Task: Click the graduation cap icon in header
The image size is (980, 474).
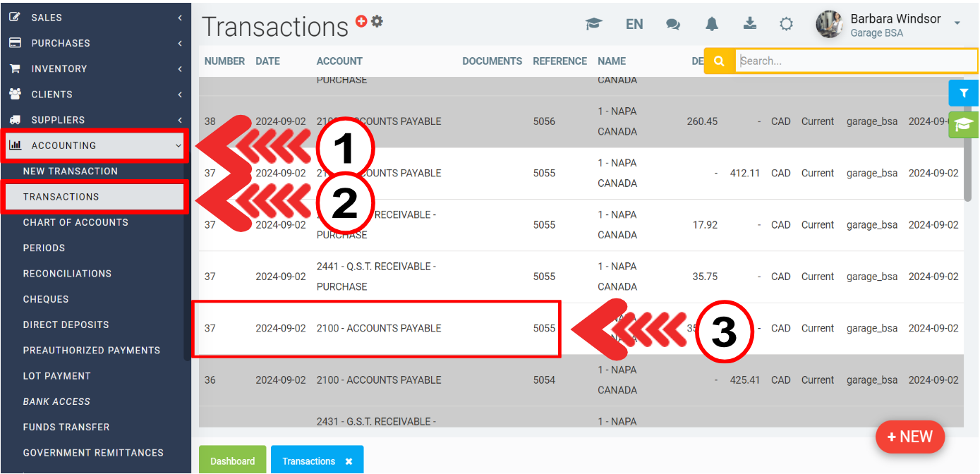Action: click(593, 24)
